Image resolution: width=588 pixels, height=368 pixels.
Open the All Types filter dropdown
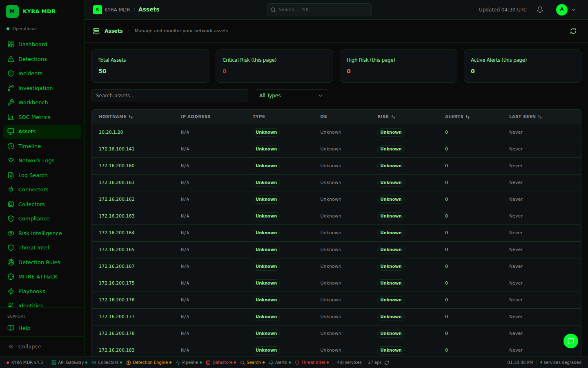click(291, 96)
